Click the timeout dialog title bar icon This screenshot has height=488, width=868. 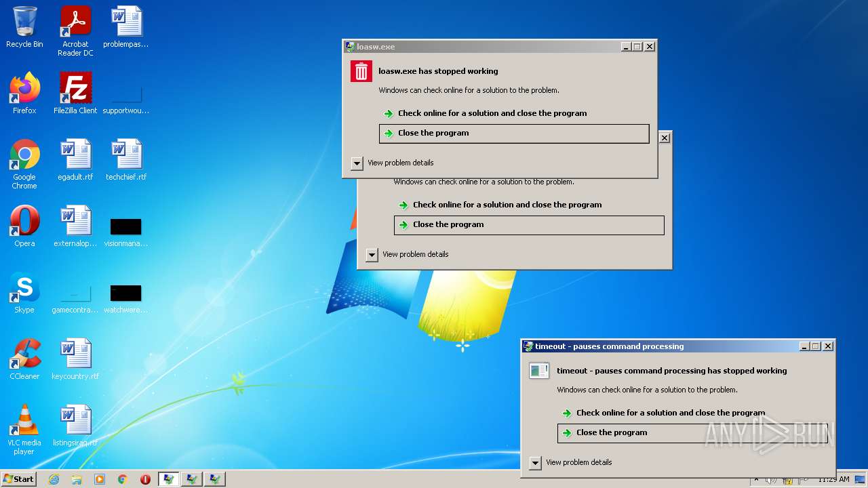tap(528, 346)
